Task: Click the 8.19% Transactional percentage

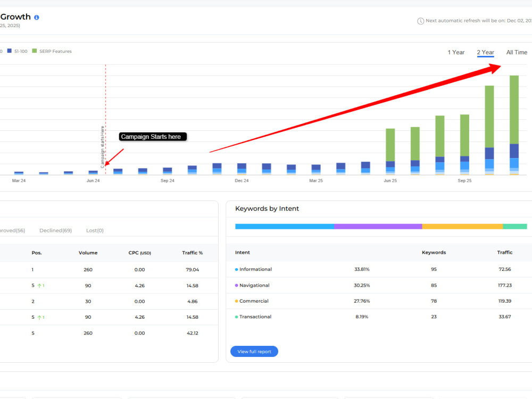Action: click(362, 317)
